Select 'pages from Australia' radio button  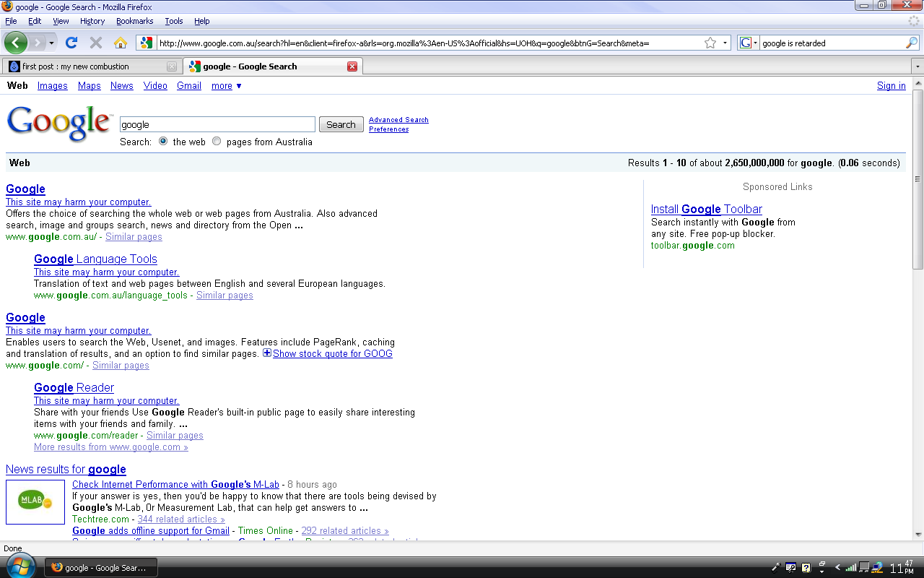[x=217, y=142]
